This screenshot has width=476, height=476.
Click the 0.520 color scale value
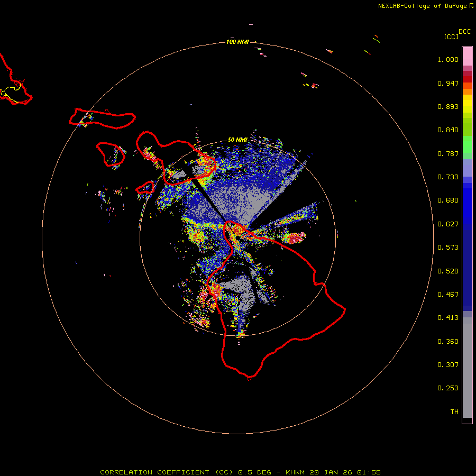point(448,271)
